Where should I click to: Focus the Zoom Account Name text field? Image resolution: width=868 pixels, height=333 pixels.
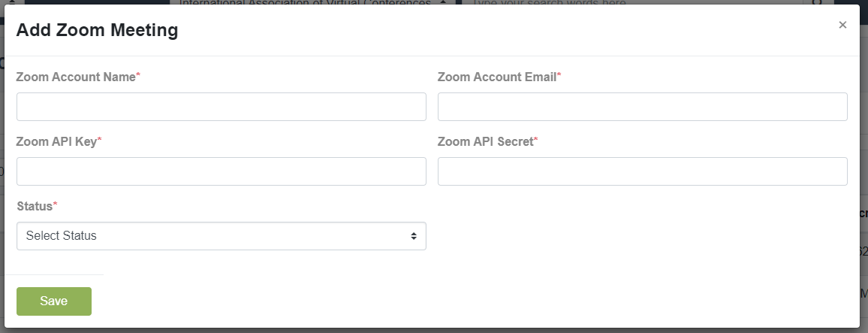(222, 107)
